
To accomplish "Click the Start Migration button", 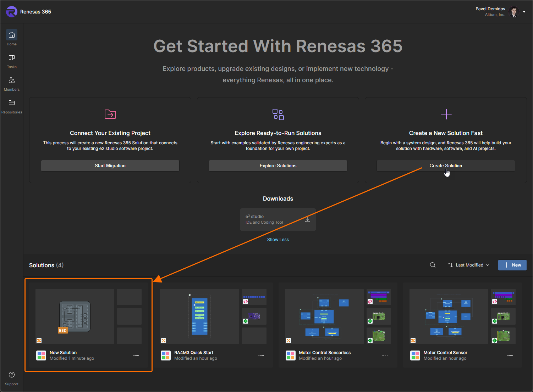I will (110, 166).
